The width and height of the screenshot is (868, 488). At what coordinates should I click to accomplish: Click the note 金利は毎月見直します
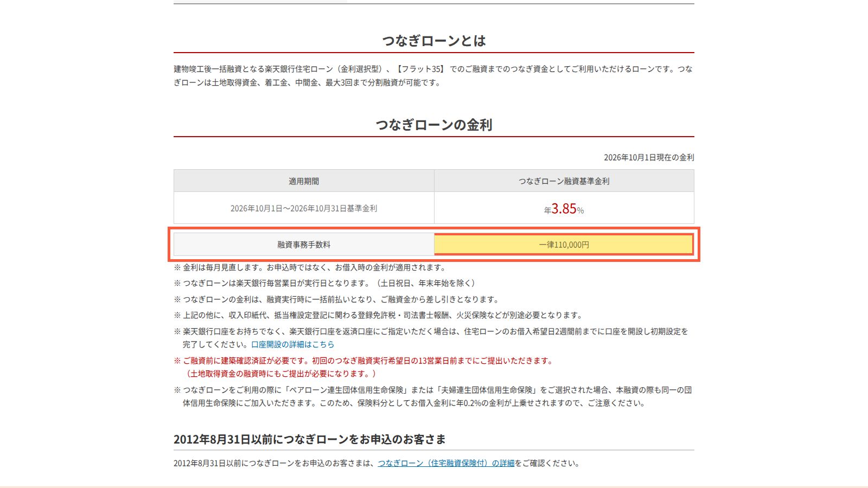pyautogui.click(x=311, y=267)
